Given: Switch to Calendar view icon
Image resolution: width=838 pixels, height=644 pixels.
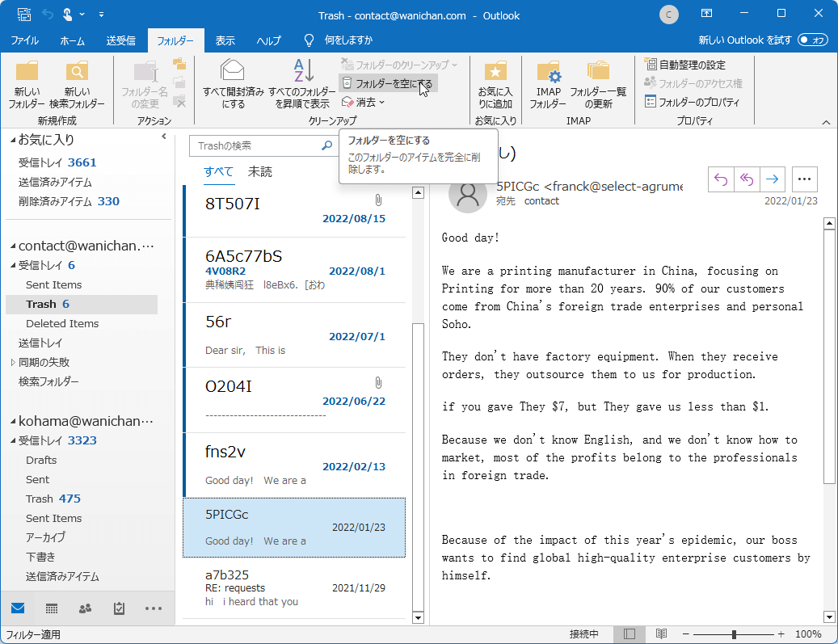Looking at the screenshot, I should 51,608.
